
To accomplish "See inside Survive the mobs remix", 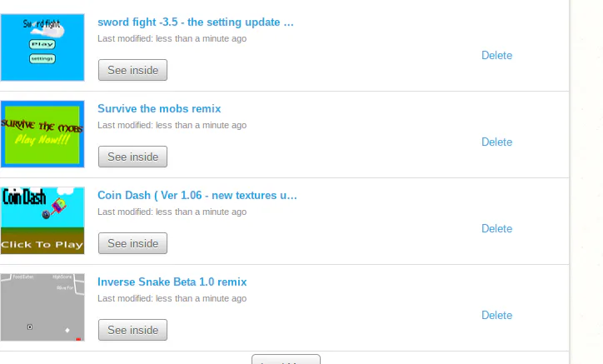I will (132, 157).
